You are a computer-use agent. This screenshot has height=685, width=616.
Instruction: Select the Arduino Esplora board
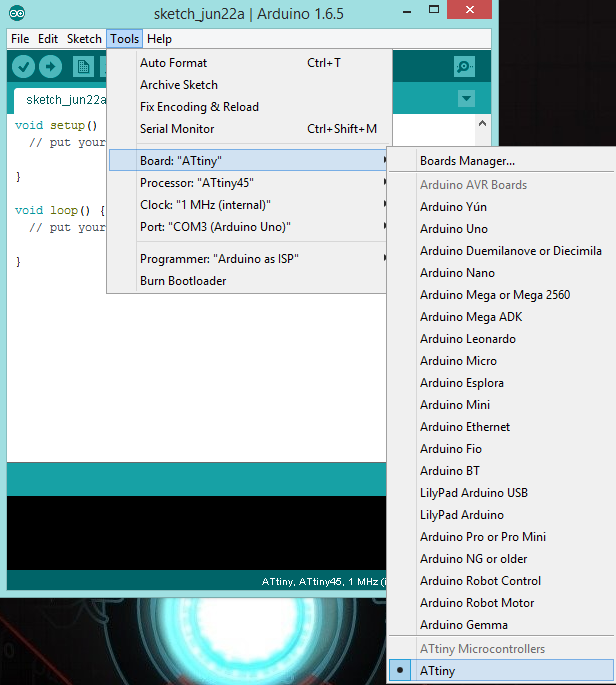click(501, 383)
